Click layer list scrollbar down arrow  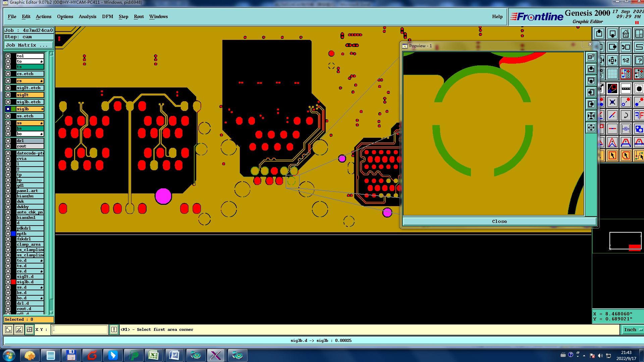[x=51, y=312]
